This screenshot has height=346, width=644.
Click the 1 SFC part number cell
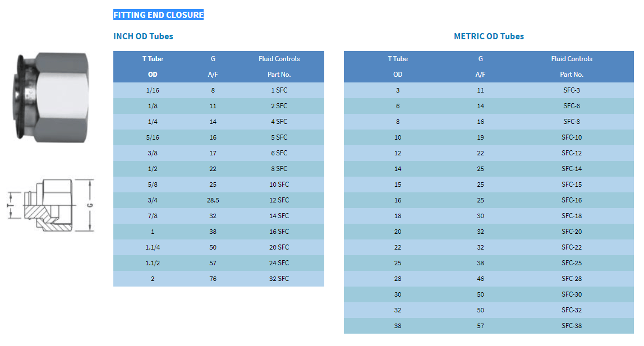coord(279,90)
